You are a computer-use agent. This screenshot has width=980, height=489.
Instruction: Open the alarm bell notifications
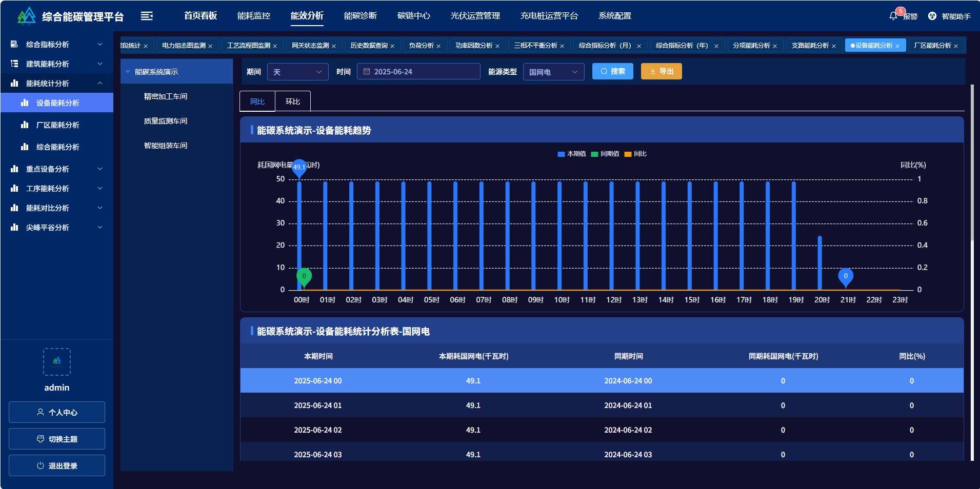point(893,16)
